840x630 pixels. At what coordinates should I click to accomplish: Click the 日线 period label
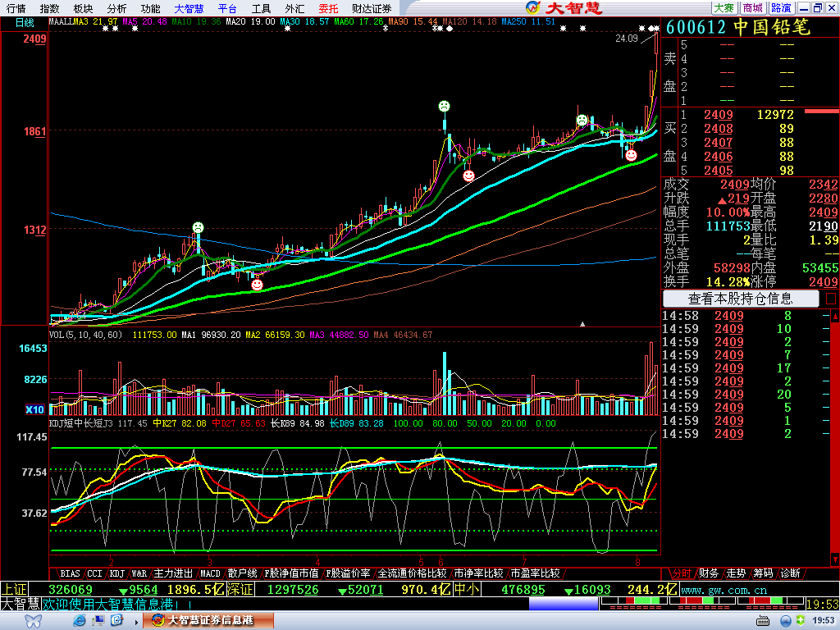25,22
